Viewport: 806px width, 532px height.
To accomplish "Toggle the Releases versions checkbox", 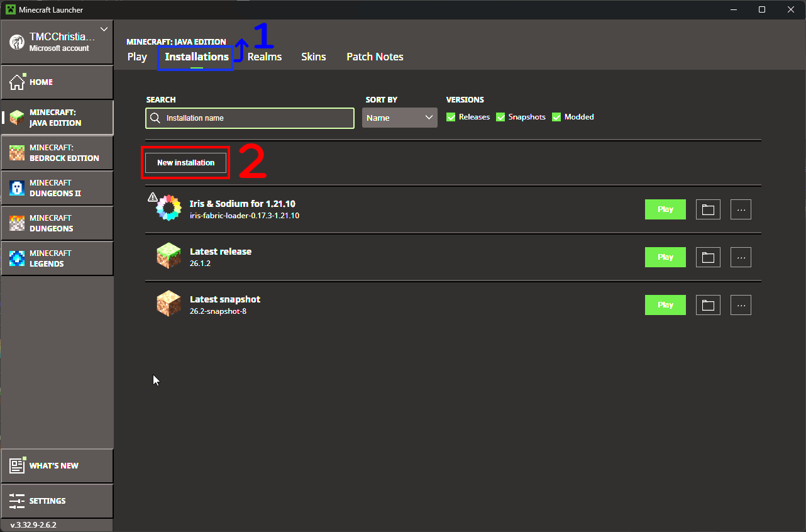I will pos(451,117).
